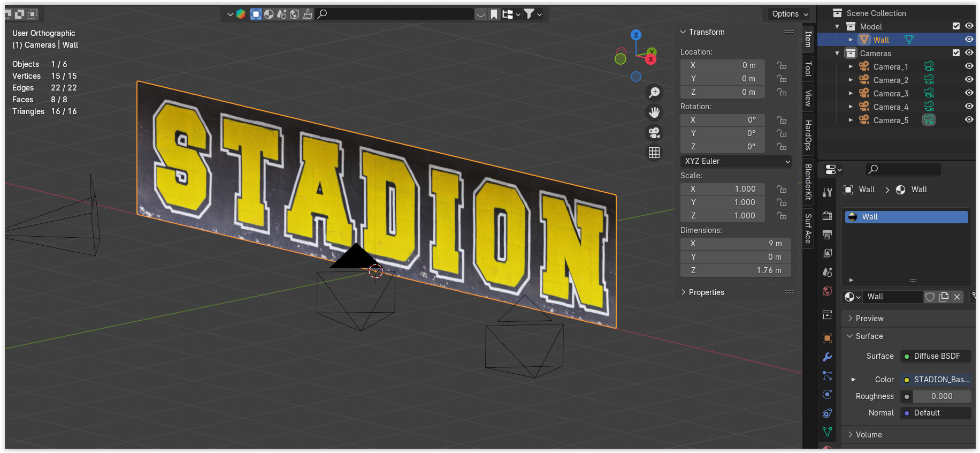Expand the Preview panel
980x453 pixels.
point(850,319)
